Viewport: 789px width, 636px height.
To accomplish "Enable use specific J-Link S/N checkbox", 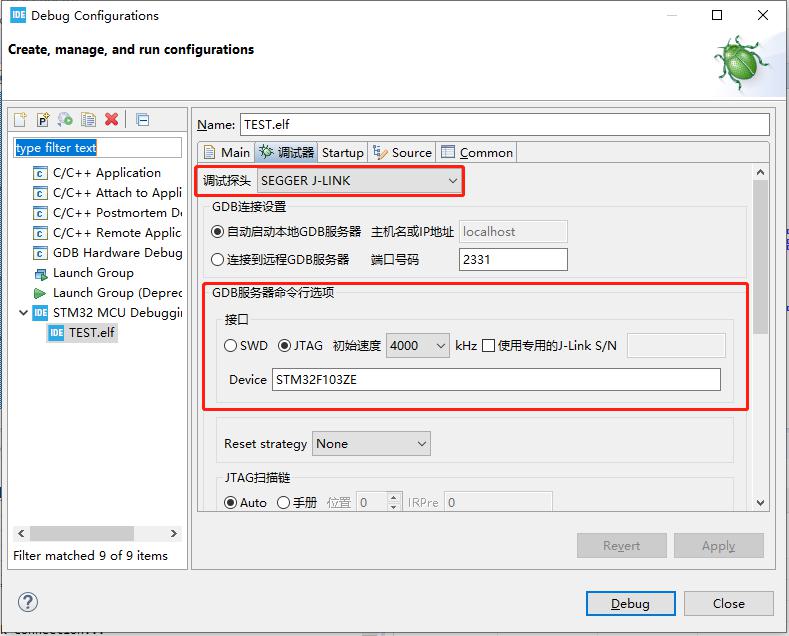I will pyautogui.click(x=488, y=346).
